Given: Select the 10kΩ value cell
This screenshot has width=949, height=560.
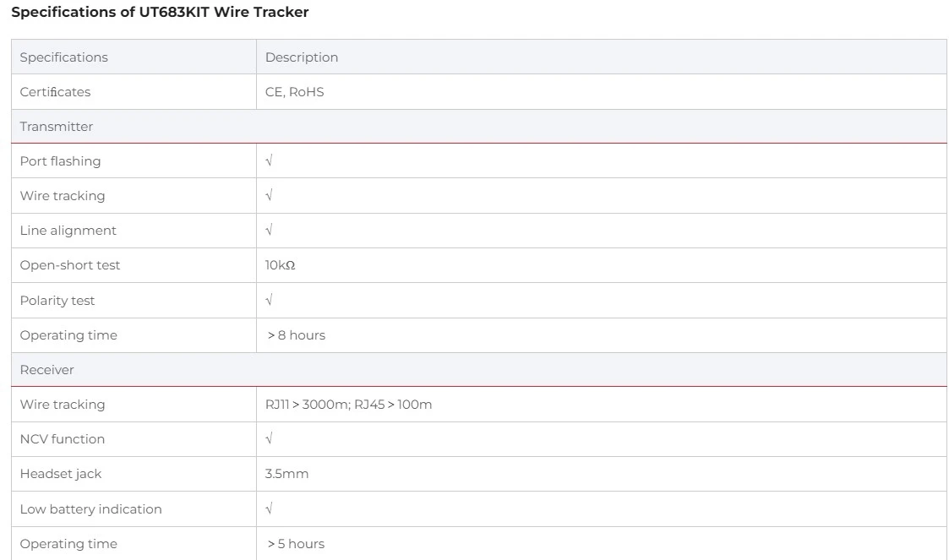Looking at the screenshot, I should (280, 265).
